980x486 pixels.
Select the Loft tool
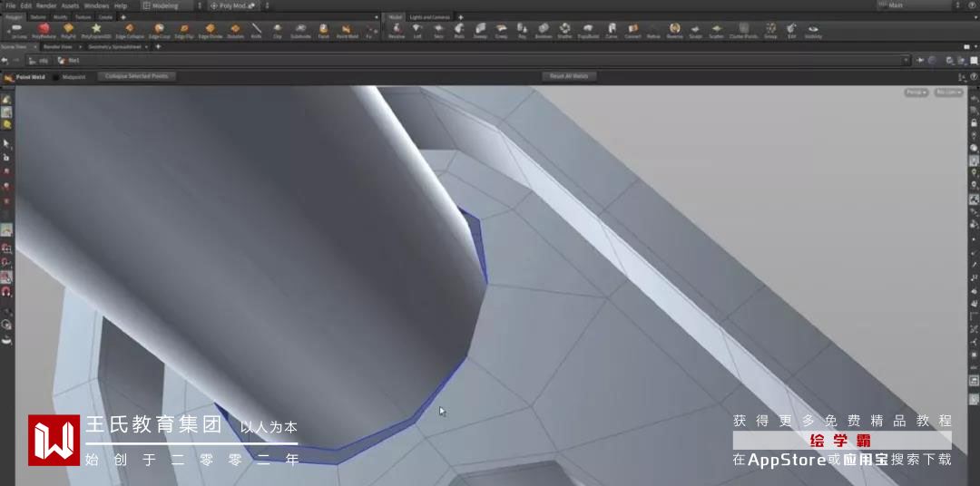417,31
